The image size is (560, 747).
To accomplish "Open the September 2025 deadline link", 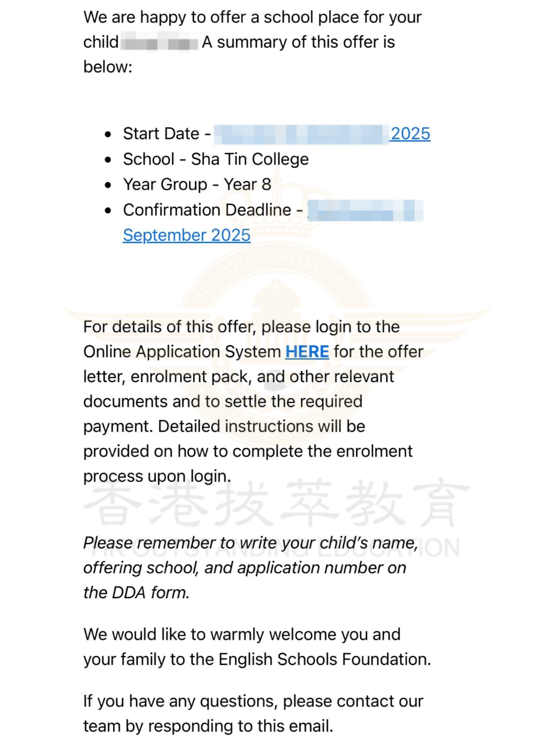I will pyautogui.click(x=187, y=235).
